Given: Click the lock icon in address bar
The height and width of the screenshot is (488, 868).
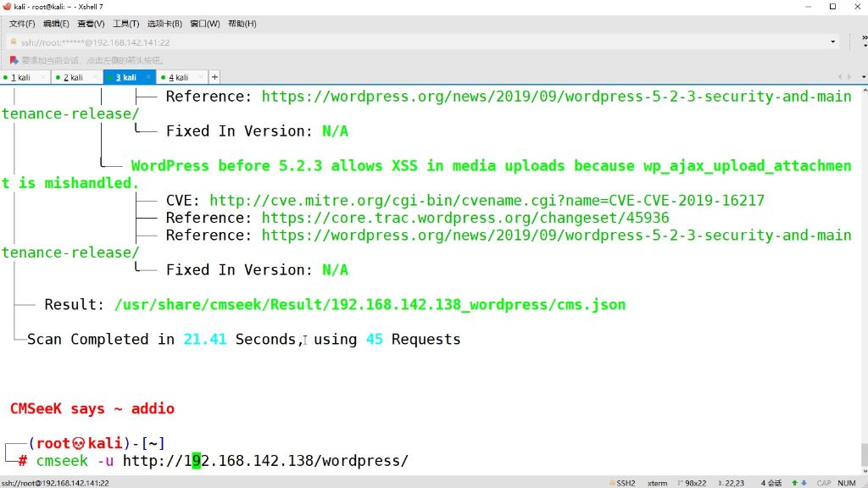Looking at the screenshot, I should pyautogui.click(x=14, y=42).
